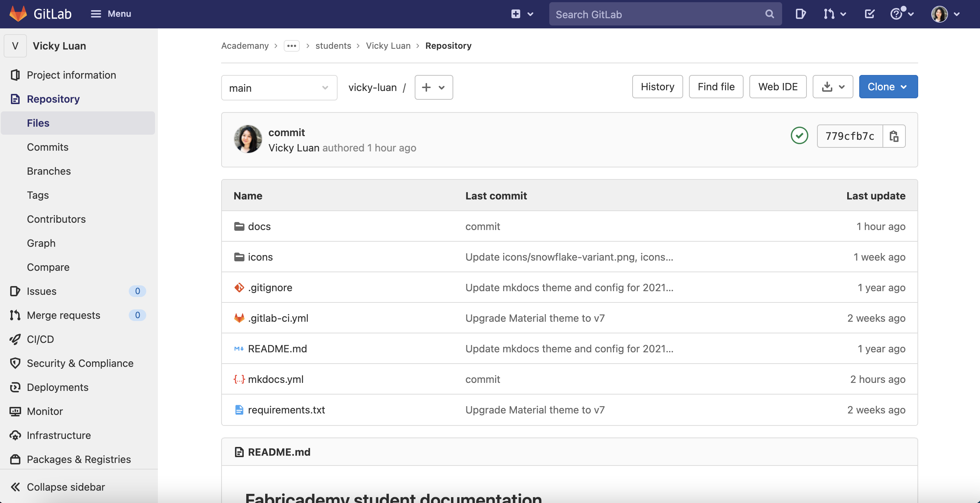Image resolution: width=980 pixels, height=503 pixels.
Task: Copy the commit SHA with clipboard icon
Action: (x=894, y=136)
